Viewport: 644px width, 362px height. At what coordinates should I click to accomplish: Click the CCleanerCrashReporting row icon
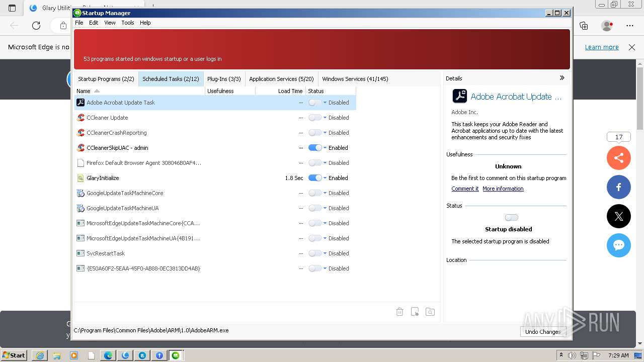tap(80, 133)
